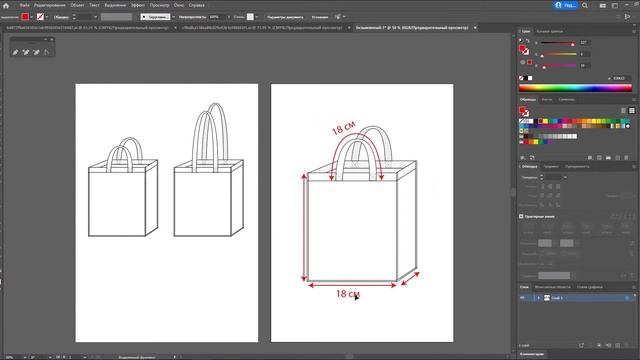Click the stroke none swatch in control bar

[40, 17]
